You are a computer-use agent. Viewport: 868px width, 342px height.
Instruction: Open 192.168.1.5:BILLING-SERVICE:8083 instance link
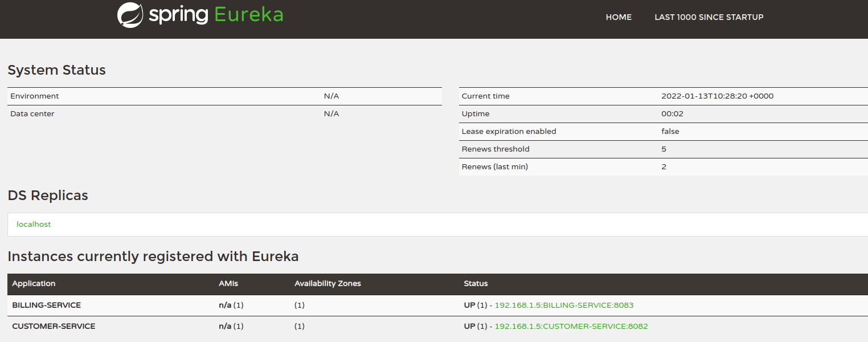[564, 306]
